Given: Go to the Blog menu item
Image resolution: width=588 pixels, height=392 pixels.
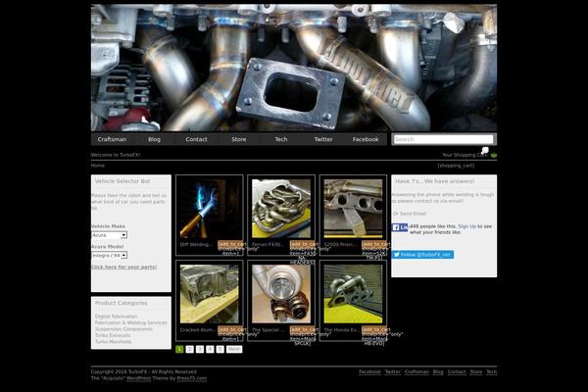Looking at the screenshot, I should (x=154, y=139).
